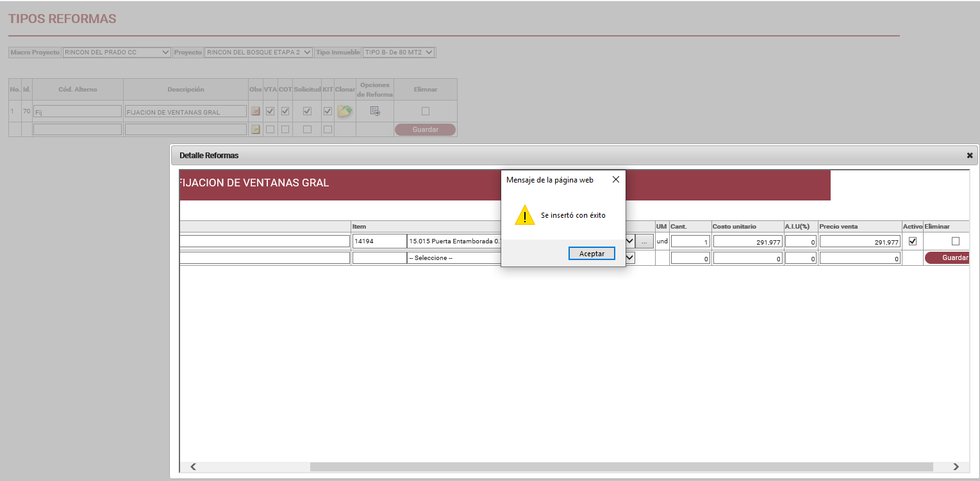Screen dimensions: 980x481
Task: Click the FIJACION DE VENTANAS GRAL banner title
Action: pos(254,183)
